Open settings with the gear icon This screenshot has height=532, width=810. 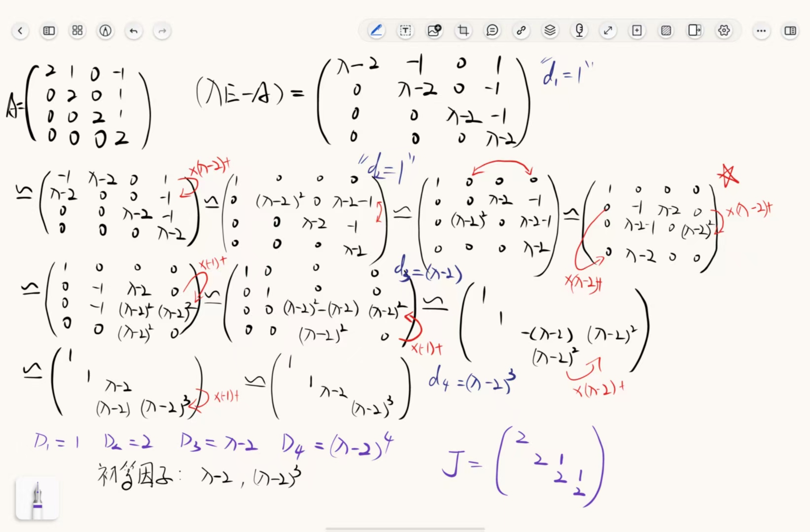click(724, 31)
